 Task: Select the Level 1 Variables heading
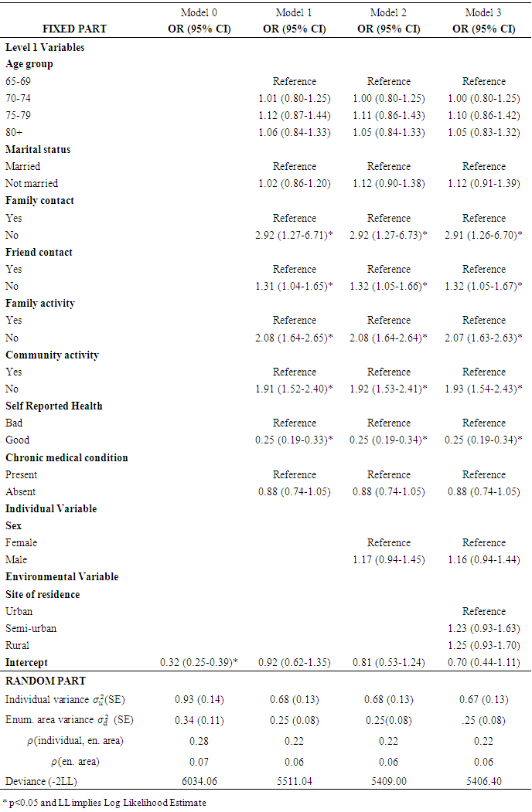coord(45,47)
